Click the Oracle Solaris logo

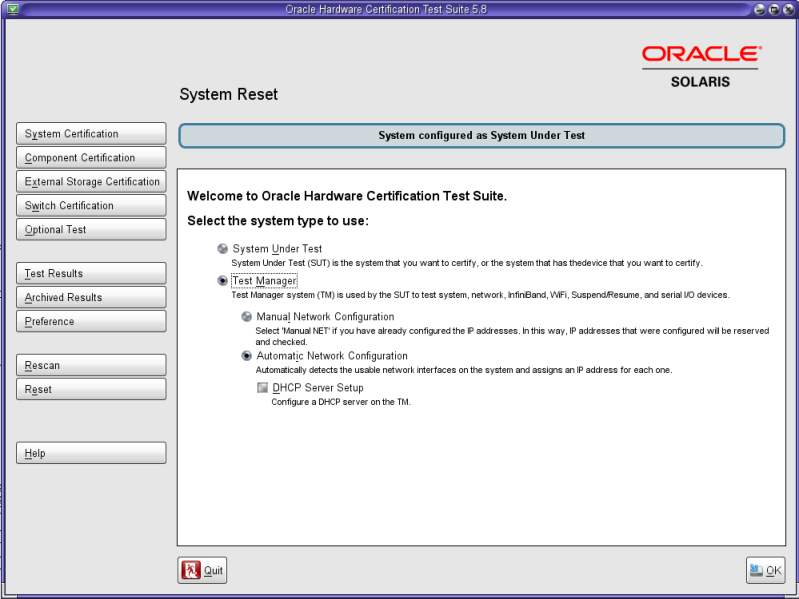click(x=701, y=67)
